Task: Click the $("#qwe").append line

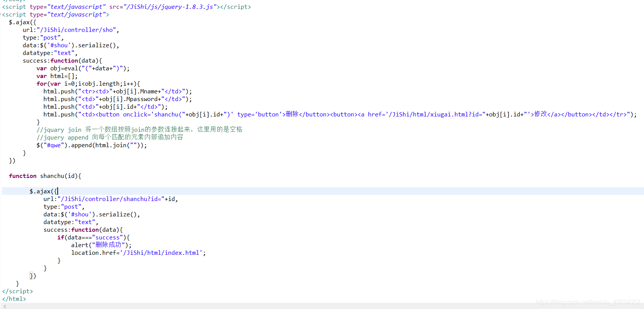Action: tap(92, 145)
